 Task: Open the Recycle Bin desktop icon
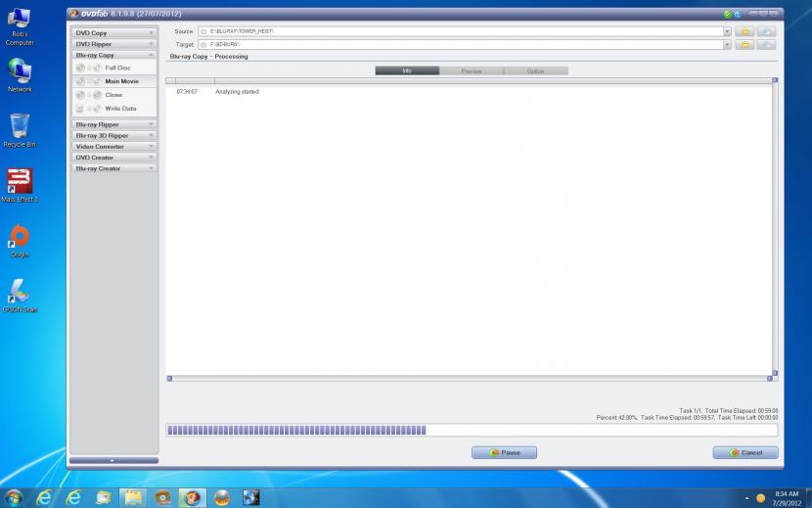tap(20, 130)
